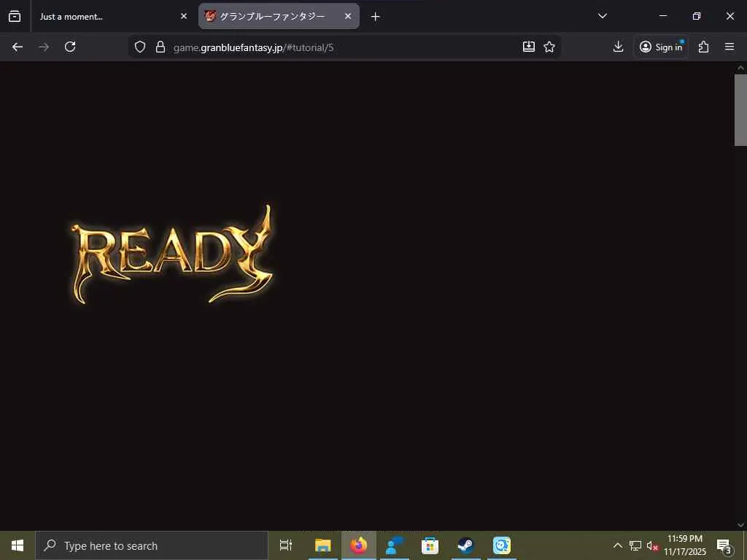The width and height of the screenshot is (747, 560).
Task: Open Firefox View tab list icon
Action: pos(15,17)
